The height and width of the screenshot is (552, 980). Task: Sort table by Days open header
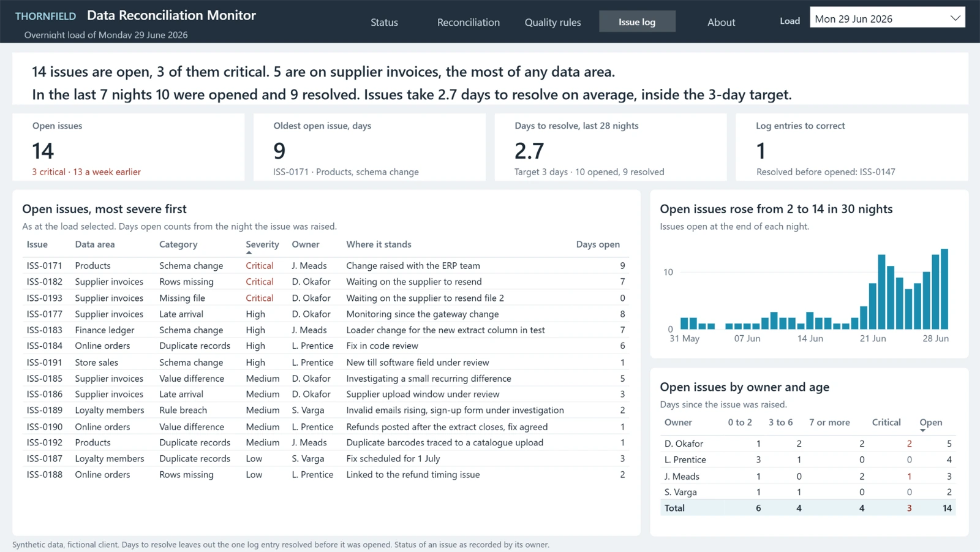click(x=598, y=244)
